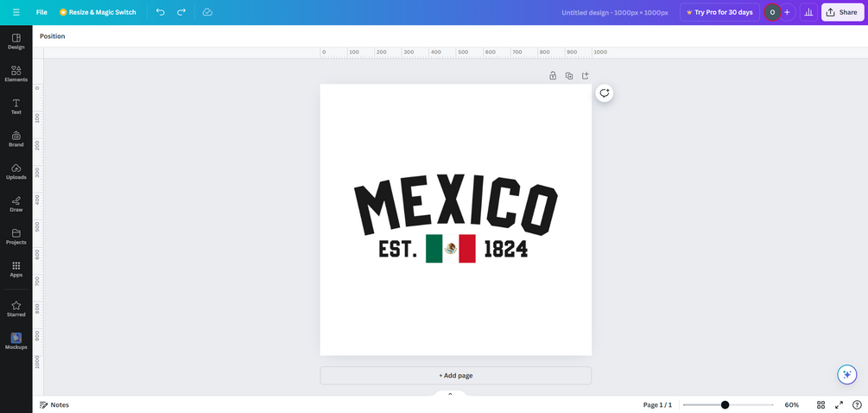
Task: Lock the page with padlock icon
Action: coord(553,76)
